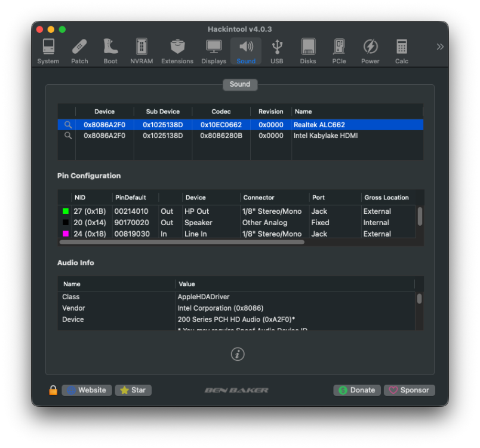480x448 pixels.
Task: Click PinDefault value 00819030
Action: coord(132,234)
